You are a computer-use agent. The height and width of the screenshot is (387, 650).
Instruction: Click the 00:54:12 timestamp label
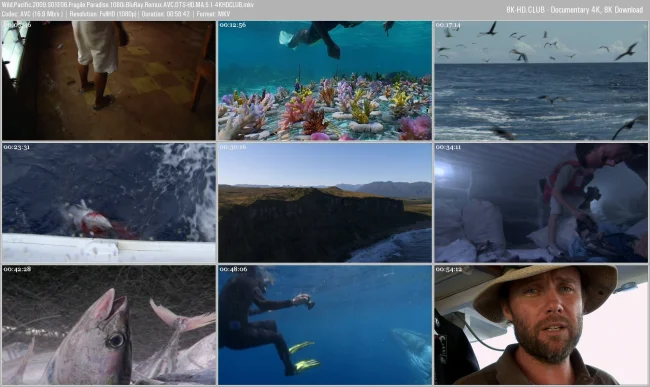click(449, 269)
